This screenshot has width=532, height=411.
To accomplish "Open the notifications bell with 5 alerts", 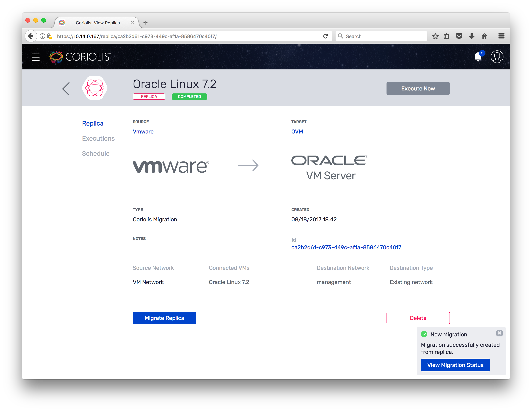I will (x=478, y=57).
